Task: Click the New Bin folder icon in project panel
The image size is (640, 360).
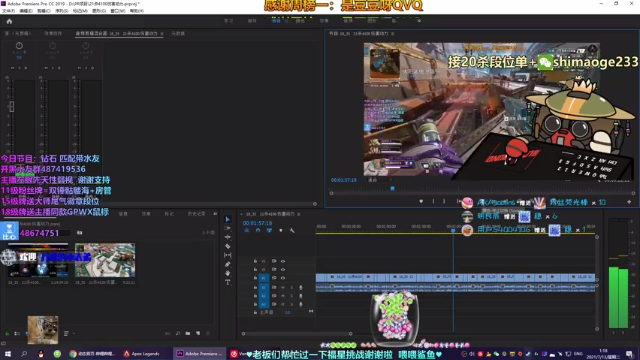Action: (188, 333)
